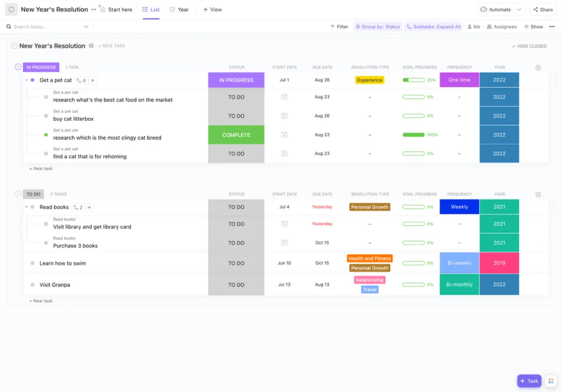Collapse the IN PROGRESS group

18,67
